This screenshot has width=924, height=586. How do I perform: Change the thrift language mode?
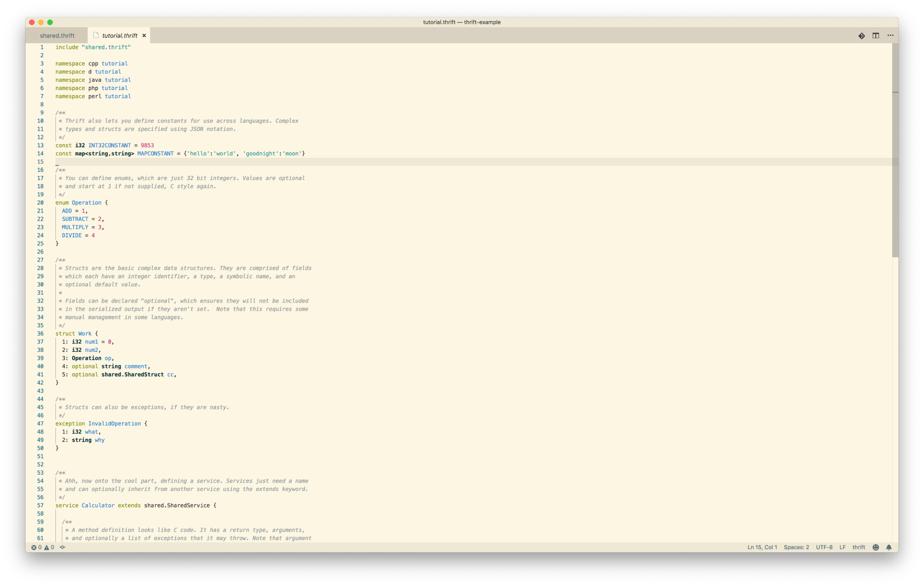[x=858, y=547]
